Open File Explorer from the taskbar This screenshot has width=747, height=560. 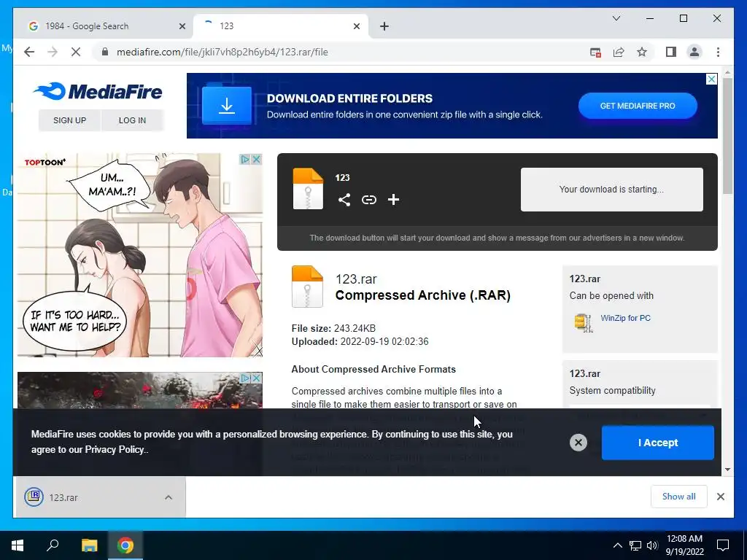(89, 545)
